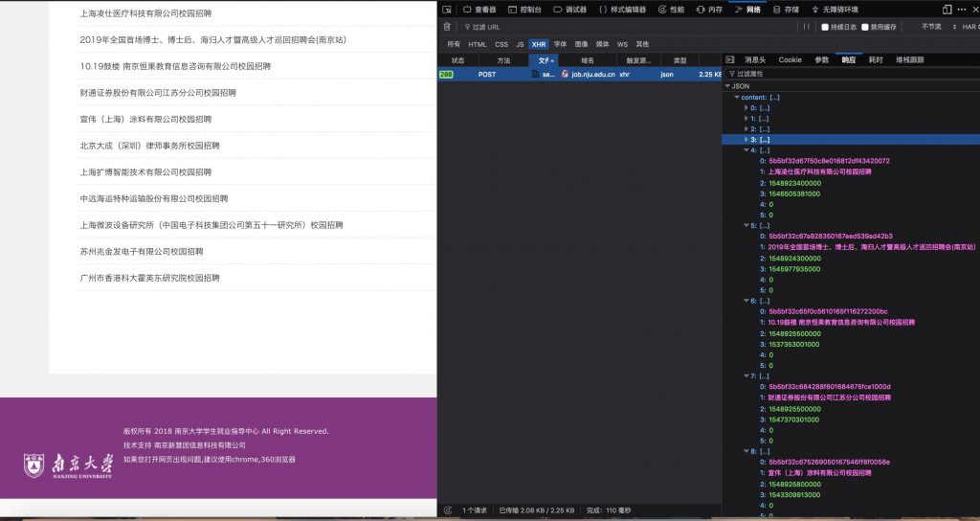Expand JSON array item 1

click(746, 119)
